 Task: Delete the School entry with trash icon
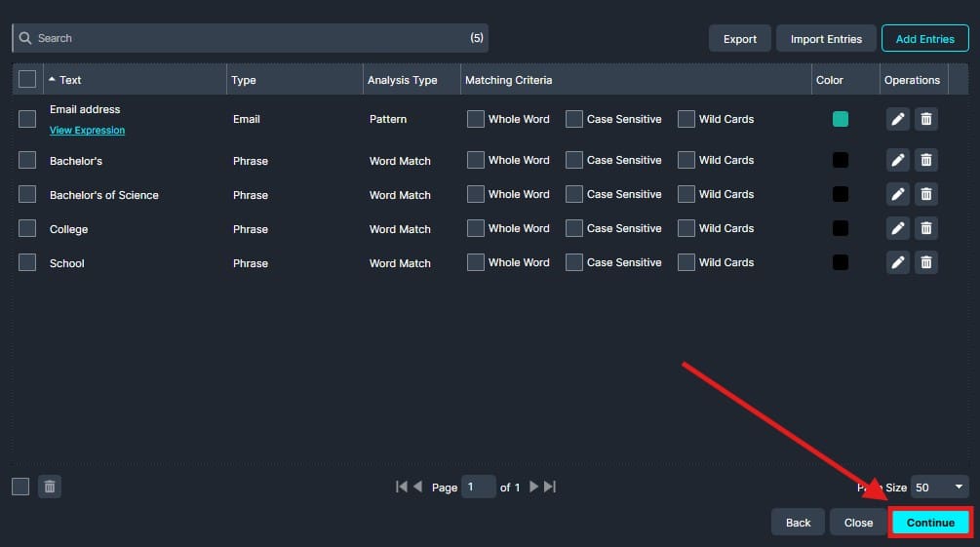(926, 262)
